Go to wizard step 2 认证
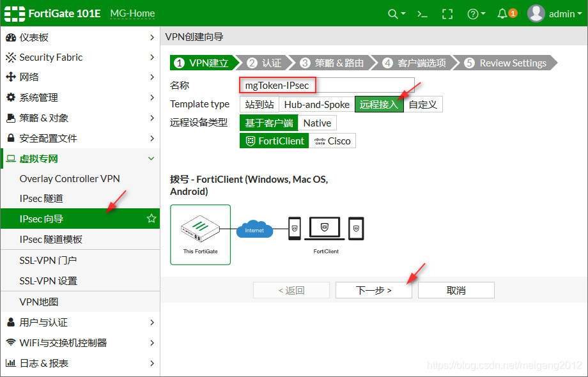The image size is (588, 377). [x=265, y=63]
